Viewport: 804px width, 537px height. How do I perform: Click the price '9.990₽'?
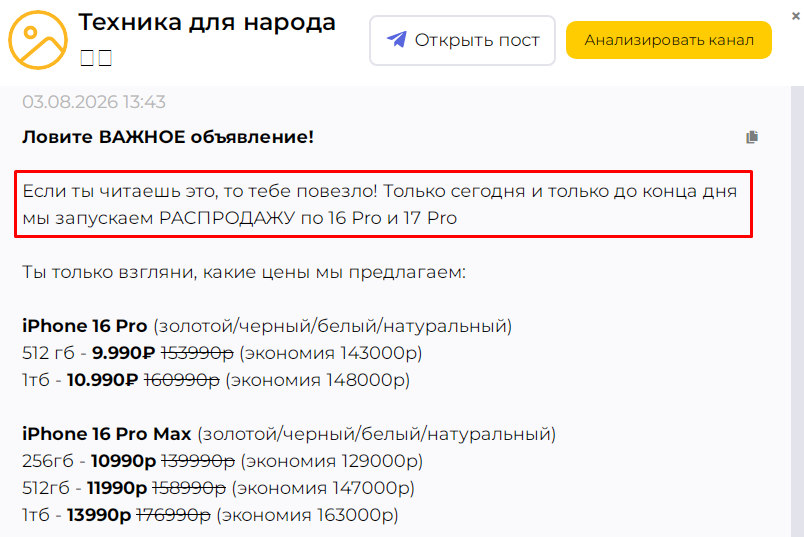click(123, 353)
